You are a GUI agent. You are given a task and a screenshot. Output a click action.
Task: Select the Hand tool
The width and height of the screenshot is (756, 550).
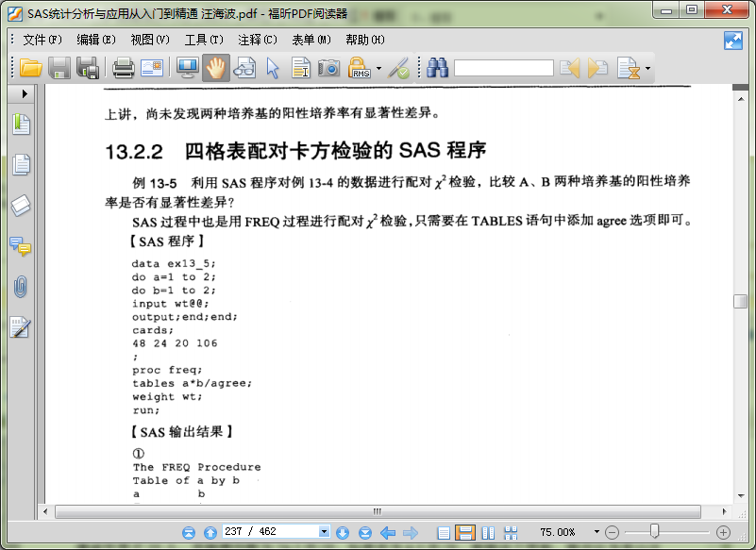[215, 68]
